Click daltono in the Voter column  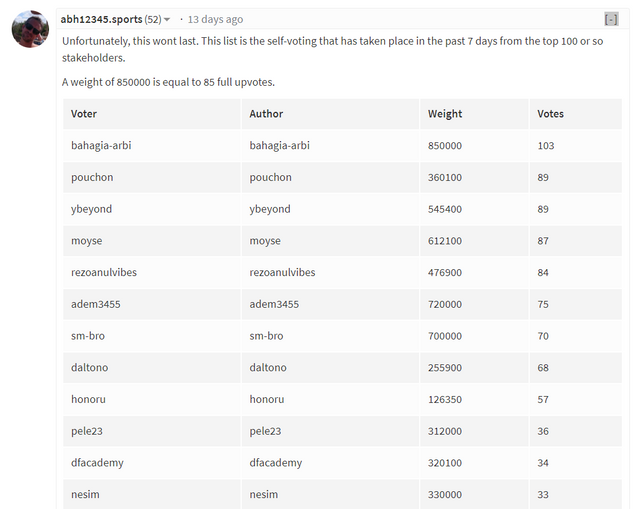tap(89, 368)
